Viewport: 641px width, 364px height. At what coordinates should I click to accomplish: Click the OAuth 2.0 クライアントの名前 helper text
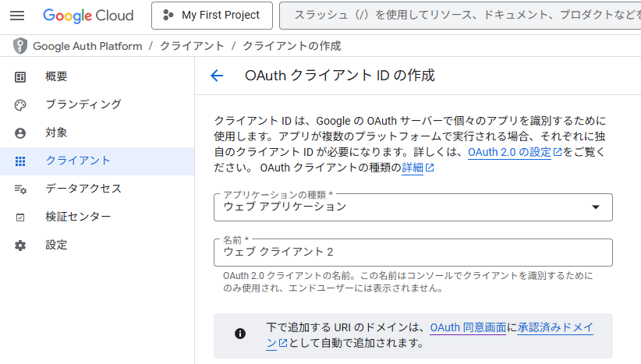point(408,282)
